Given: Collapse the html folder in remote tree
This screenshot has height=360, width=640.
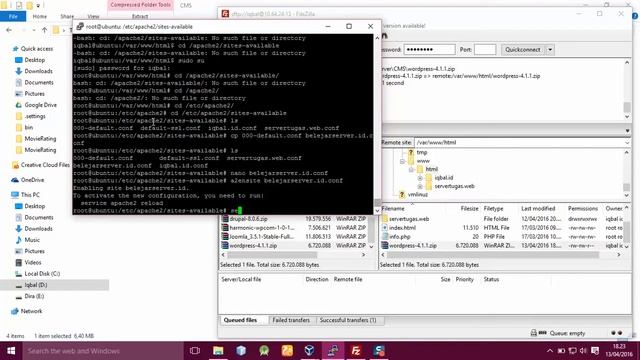Looking at the screenshot, I should pyautogui.click(x=411, y=169).
